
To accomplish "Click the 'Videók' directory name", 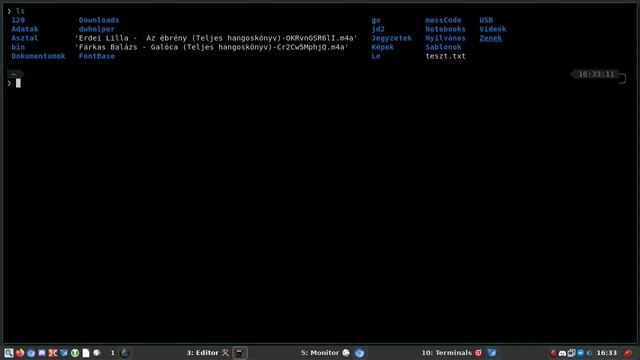I will pos(493,29).
